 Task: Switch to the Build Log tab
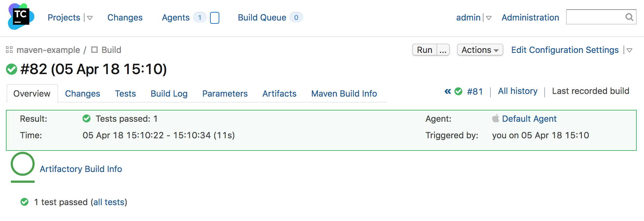click(169, 94)
